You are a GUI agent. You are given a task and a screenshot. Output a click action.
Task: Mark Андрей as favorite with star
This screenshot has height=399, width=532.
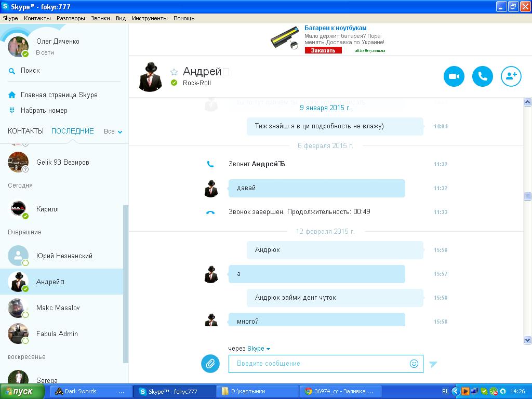click(174, 72)
